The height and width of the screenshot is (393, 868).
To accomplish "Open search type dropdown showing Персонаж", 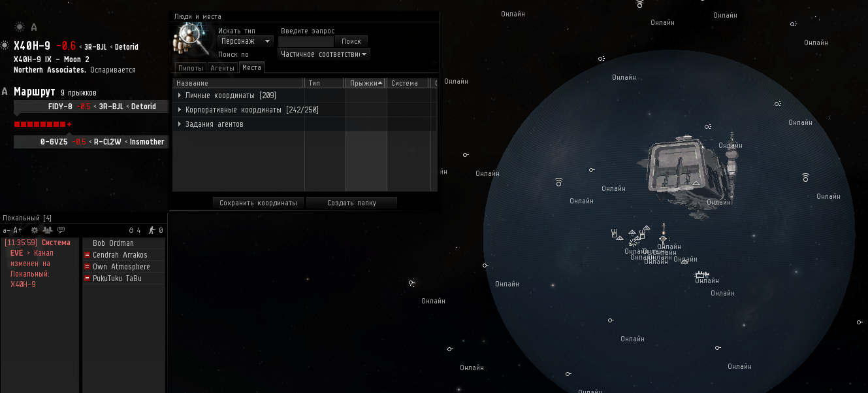I will (x=246, y=41).
